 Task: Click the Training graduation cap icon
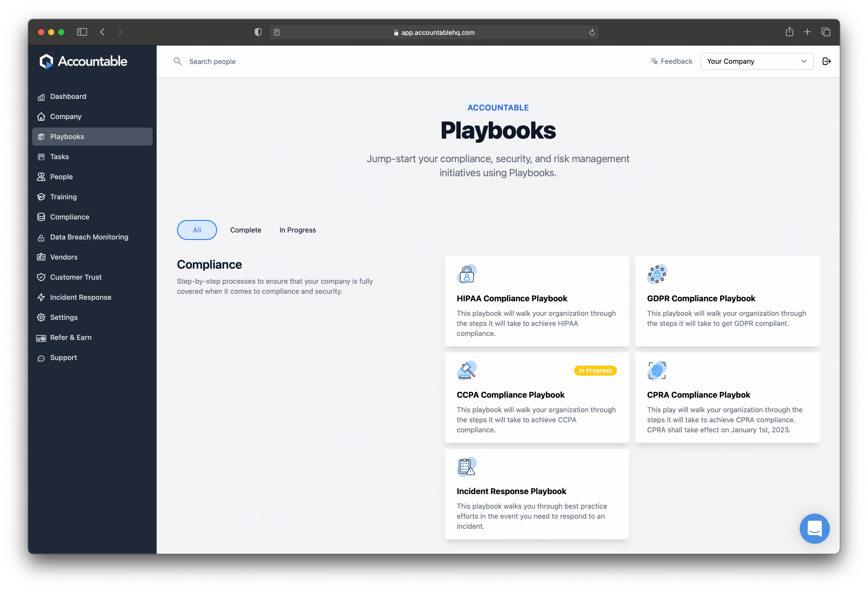click(41, 197)
